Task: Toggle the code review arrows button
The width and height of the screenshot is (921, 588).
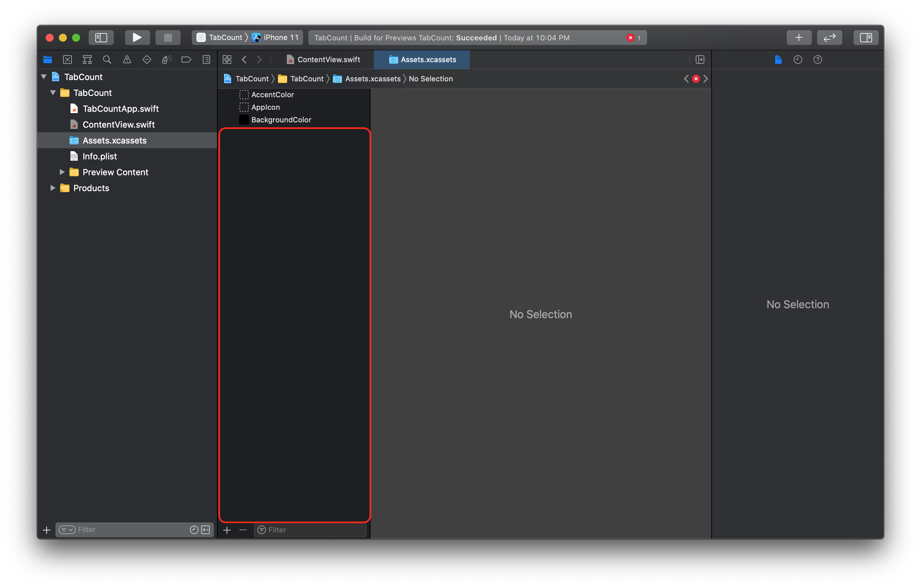Action: pyautogui.click(x=830, y=37)
